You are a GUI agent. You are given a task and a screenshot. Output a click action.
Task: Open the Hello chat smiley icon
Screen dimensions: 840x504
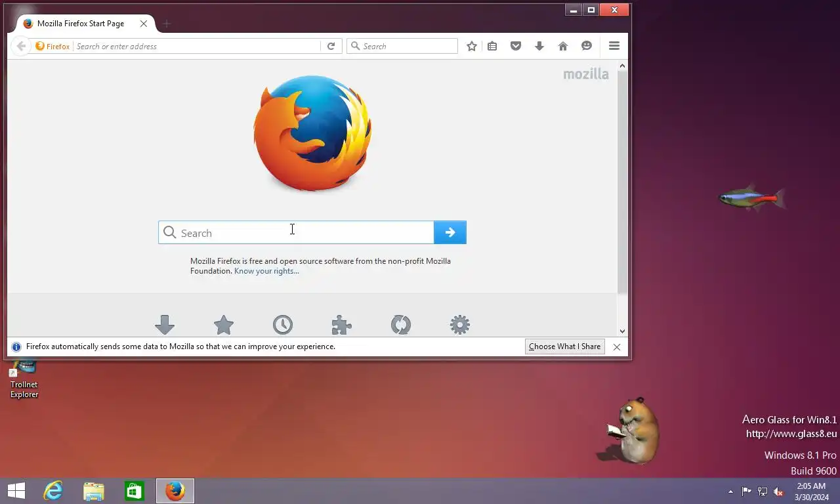(587, 46)
